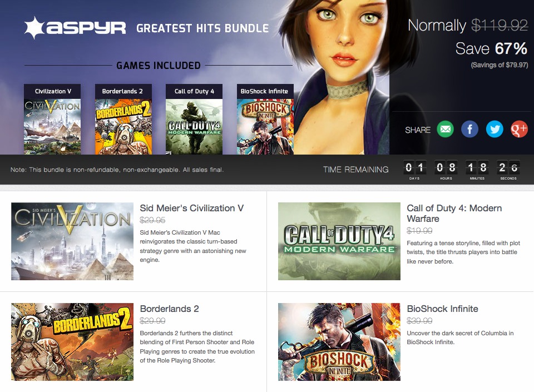Click the BioShock Infinite banner tab label
This screenshot has width=534, height=392.
click(x=265, y=91)
